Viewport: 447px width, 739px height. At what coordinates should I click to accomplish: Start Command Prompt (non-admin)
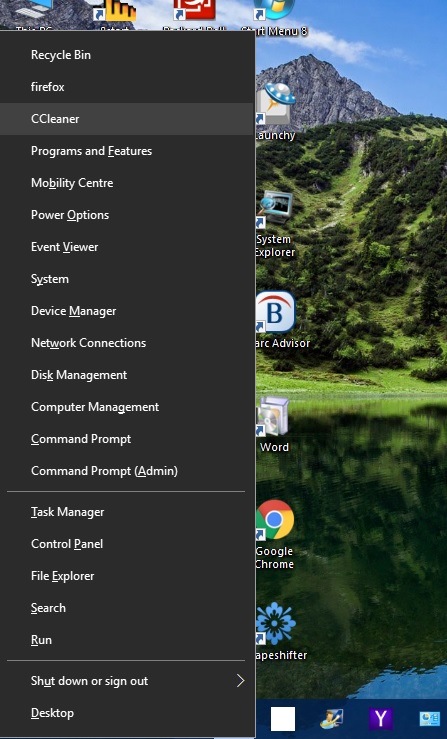pos(127,440)
